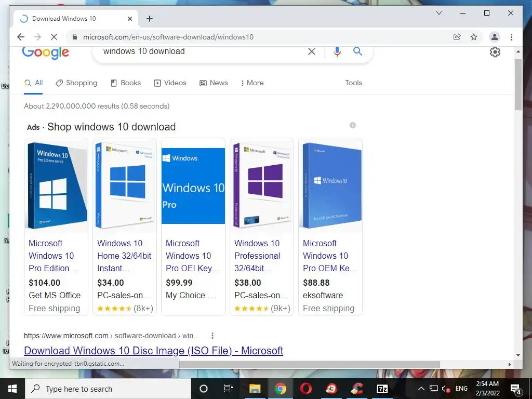The image size is (532, 399).
Task: Click the $34.00 price
Action: pyautogui.click(x=111, y=283)
